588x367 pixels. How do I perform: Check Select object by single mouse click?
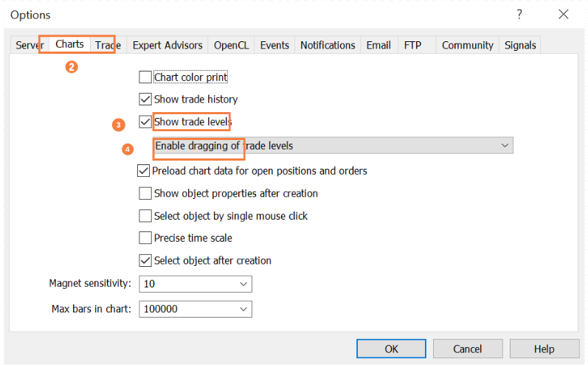145,216
